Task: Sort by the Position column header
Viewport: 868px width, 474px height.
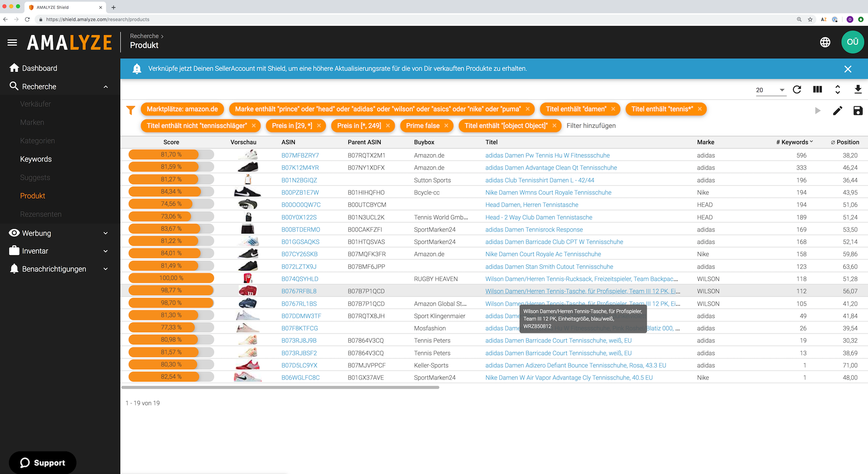Action: click(x=844, y=142)
